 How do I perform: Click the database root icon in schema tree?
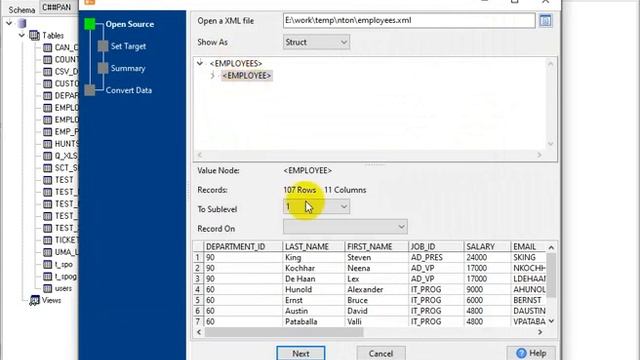(x=22, y=23)
